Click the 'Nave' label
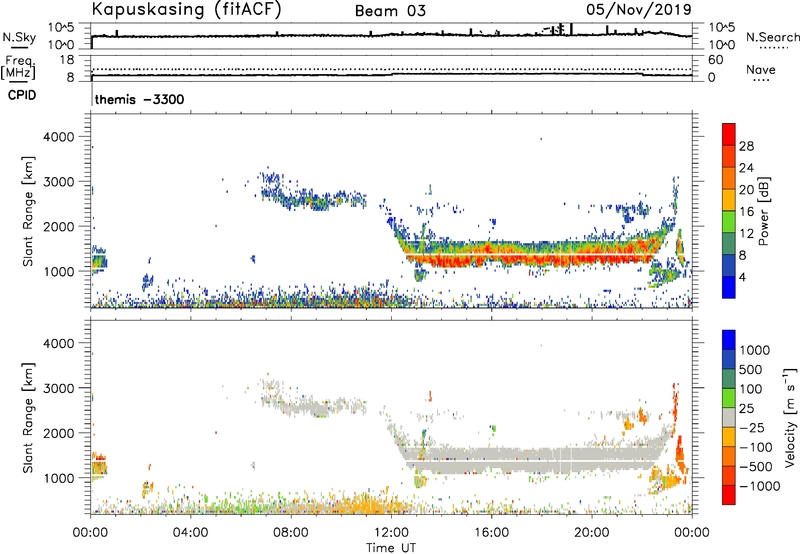Screen dimensions: 800x554 (761, 70)
